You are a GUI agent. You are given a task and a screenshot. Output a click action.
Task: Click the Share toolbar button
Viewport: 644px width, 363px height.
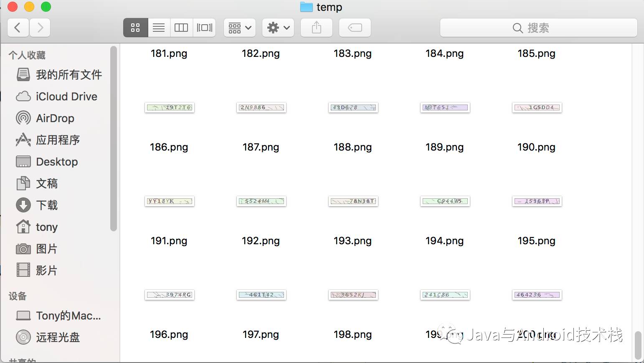tap(317, 28)
